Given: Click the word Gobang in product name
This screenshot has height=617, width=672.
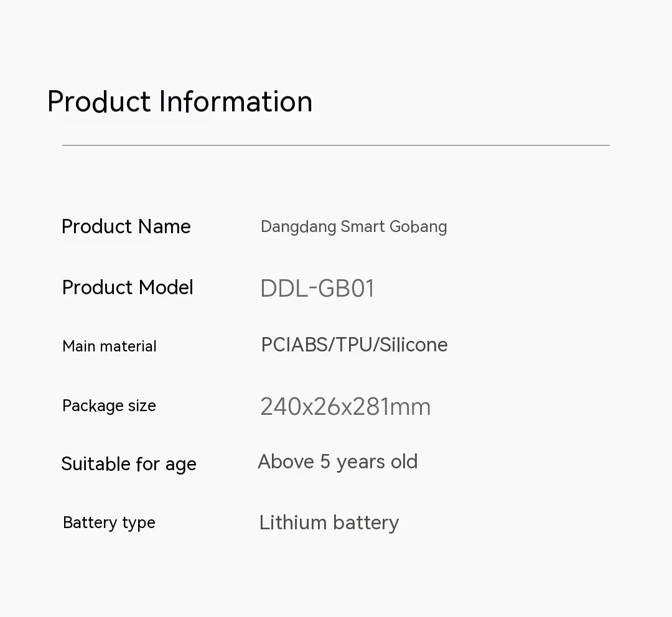Looking at the screenshot, I should (418, 227).
